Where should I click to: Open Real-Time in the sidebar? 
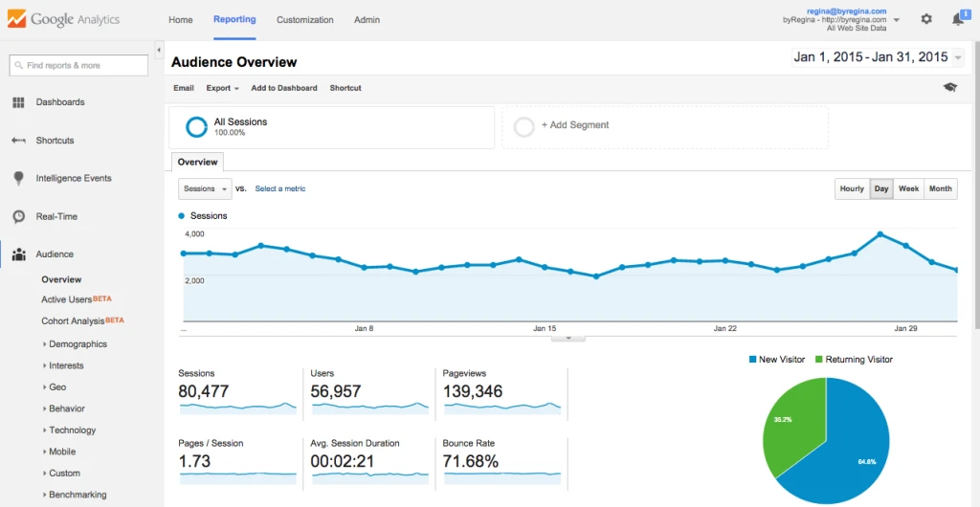tap(56, 216)
